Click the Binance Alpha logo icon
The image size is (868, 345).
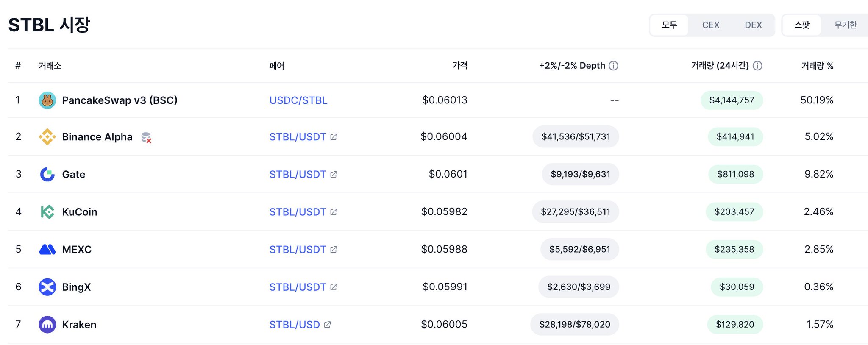click(x=47, y=137)
